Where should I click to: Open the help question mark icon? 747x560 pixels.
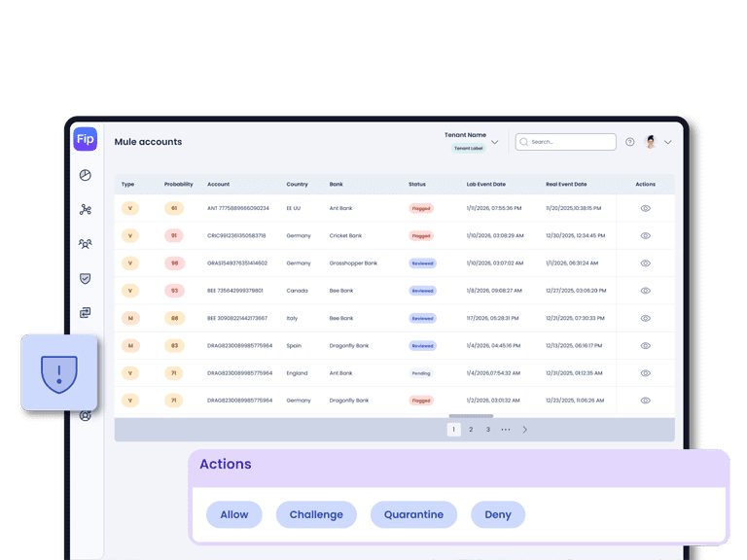click(630, 142)
